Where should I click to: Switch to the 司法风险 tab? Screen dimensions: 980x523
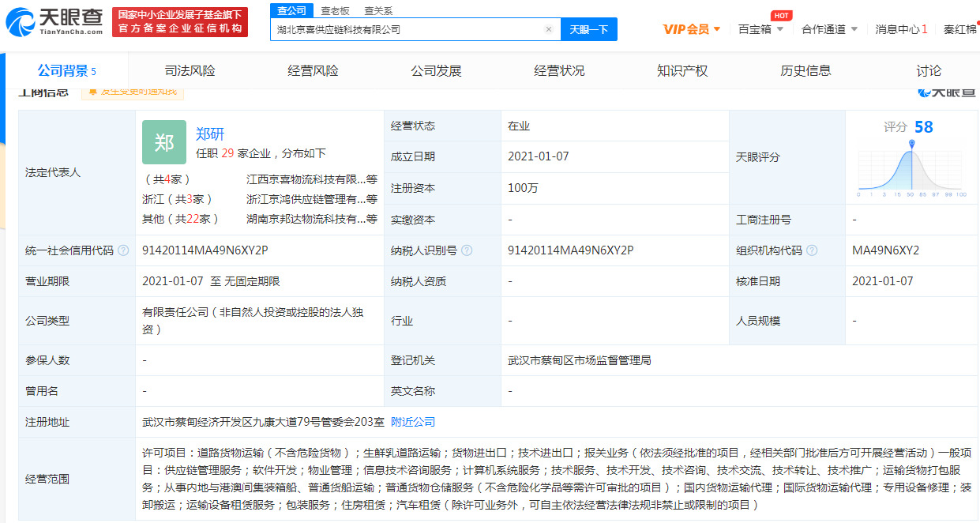pos(190,71)
